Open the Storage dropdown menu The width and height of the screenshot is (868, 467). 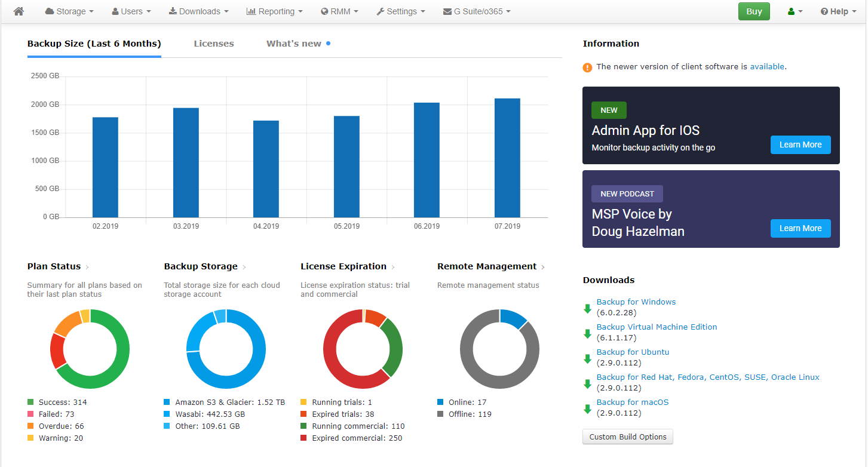tap(69, 11)
